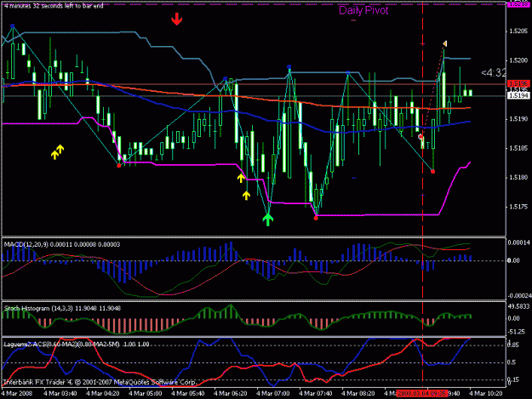Select the 0.85 Laguerre level label
Viewport: 532px width, 399px height.
tap(512, 345)
